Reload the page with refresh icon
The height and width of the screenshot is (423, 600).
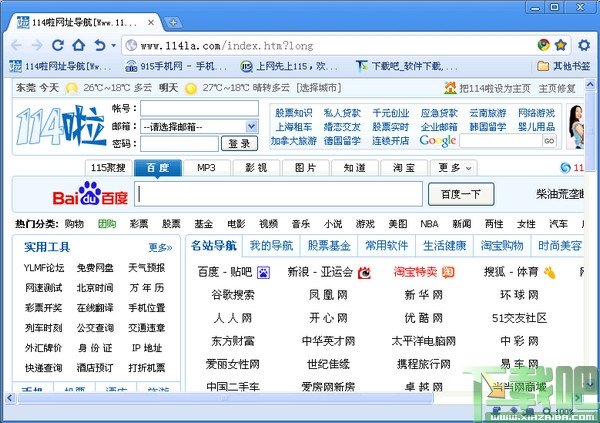click(58, 46)
